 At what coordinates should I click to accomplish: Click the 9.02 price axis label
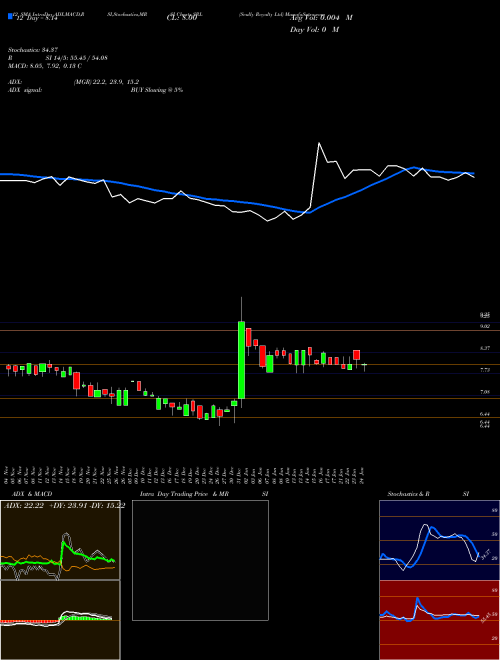[484, 326]
